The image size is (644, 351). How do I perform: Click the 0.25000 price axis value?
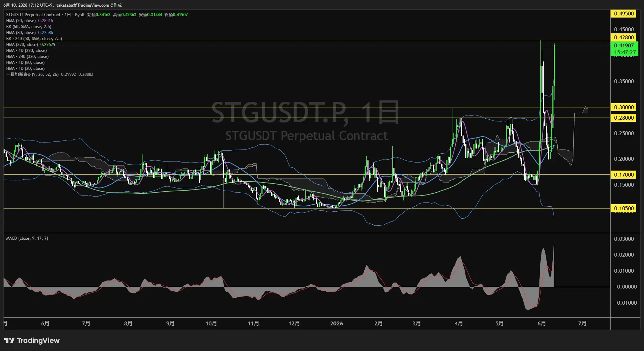pyautogui.click(x=624, y=133)
